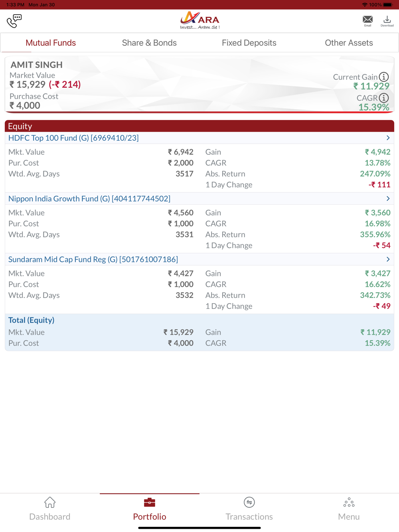The height and width of the screenshot is (532, 399).
Task: Open Sundaram Mid Cap Fund Reg (G) link
Action: pyautogui.click(x=93, y=259)
